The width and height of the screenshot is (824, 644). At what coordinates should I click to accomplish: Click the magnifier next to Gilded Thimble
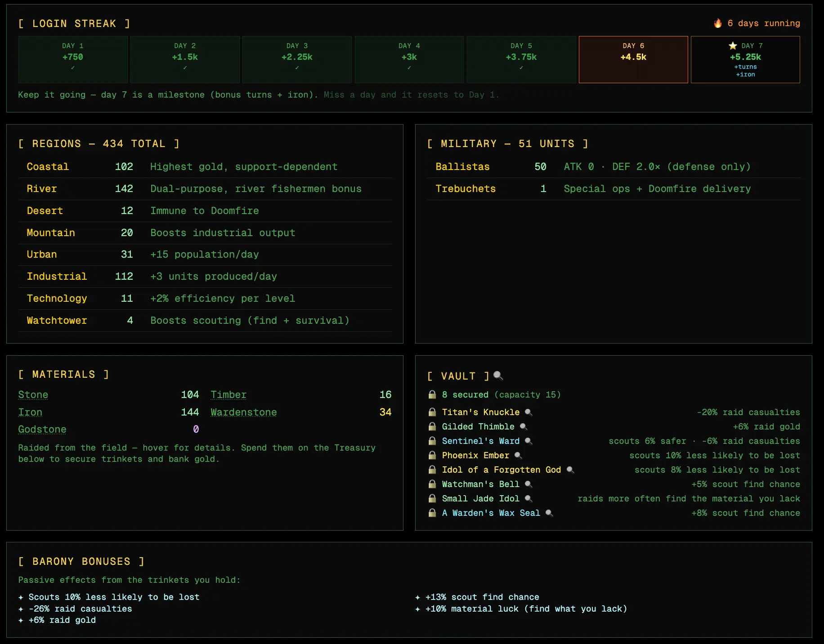(x=524, y=427)
